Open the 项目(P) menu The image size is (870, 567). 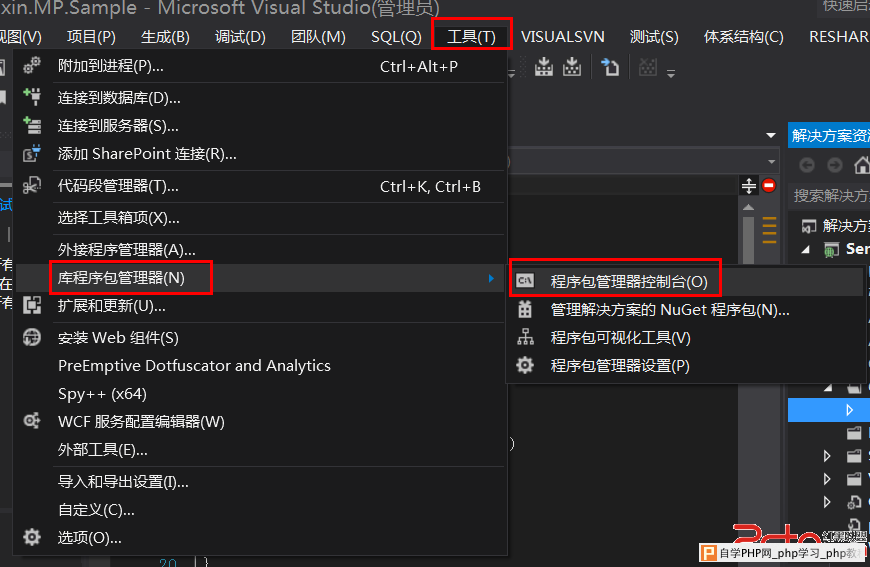[x=91, y=37]
